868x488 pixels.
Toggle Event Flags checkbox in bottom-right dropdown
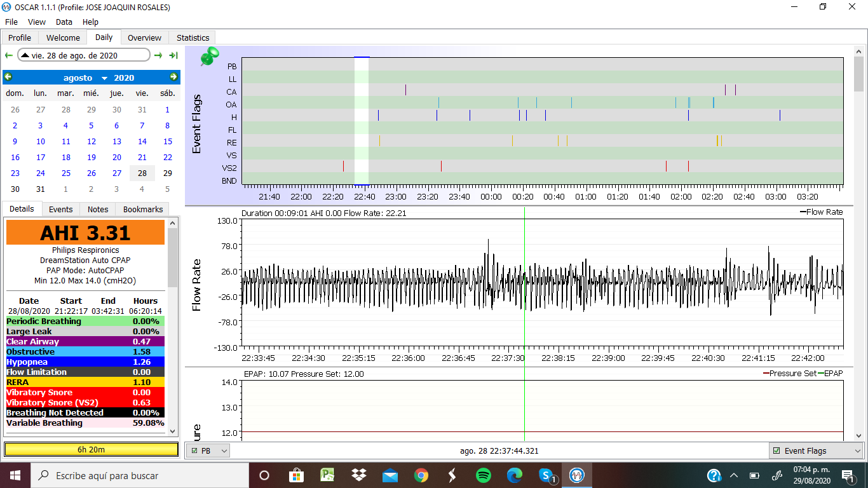coord(776,451)
